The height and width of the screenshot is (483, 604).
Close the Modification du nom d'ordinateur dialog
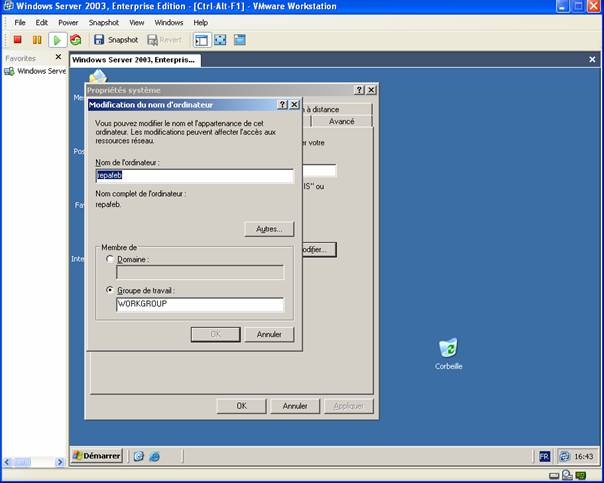tap(294, 104)
